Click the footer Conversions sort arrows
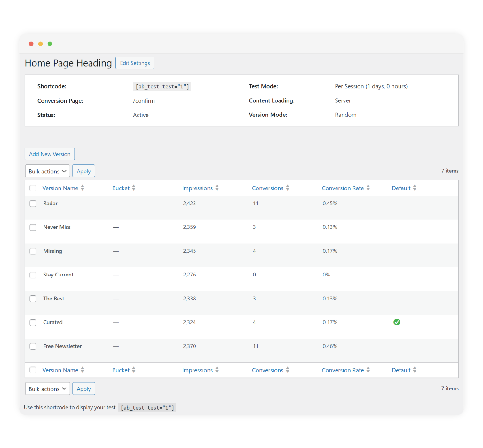The height and width of the screenshot is (448, 483). pos(288,370)
